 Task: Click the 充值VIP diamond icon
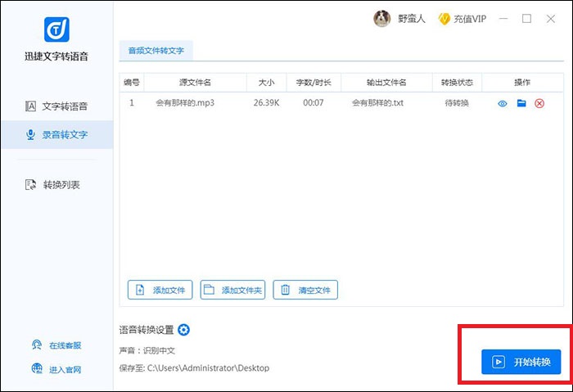[x=444, y=19]
